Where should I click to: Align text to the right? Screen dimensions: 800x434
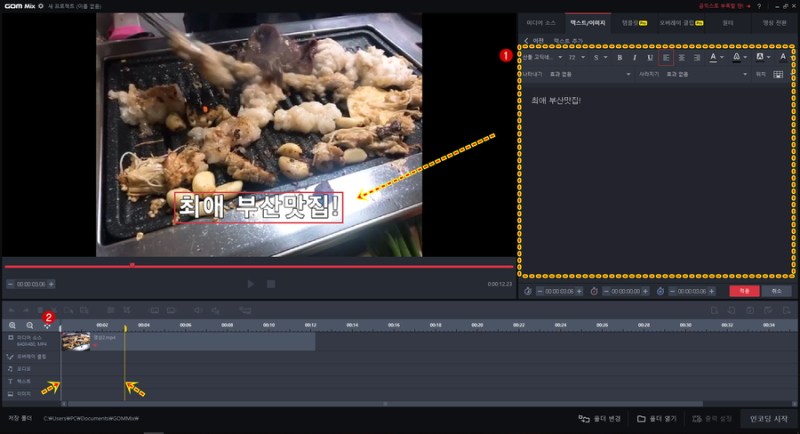pos(696,58)
